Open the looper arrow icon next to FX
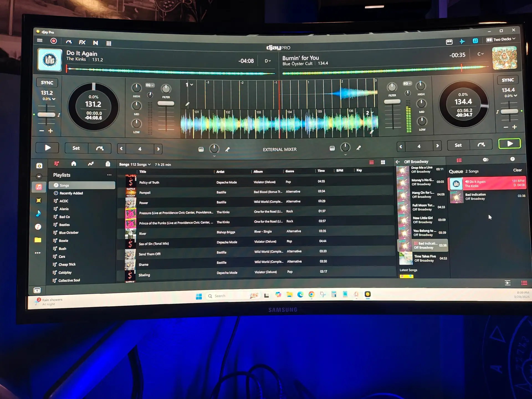 point(69,42)
